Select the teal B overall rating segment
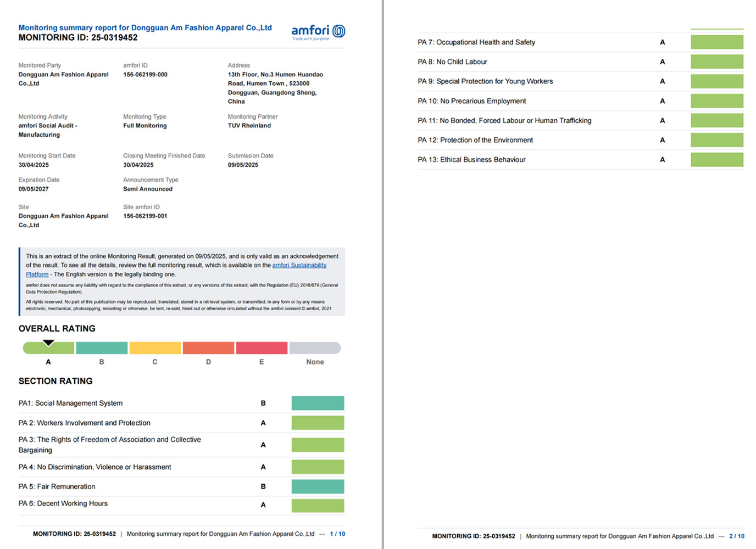Viewport: 756px width, 549px height. (102, 348)
